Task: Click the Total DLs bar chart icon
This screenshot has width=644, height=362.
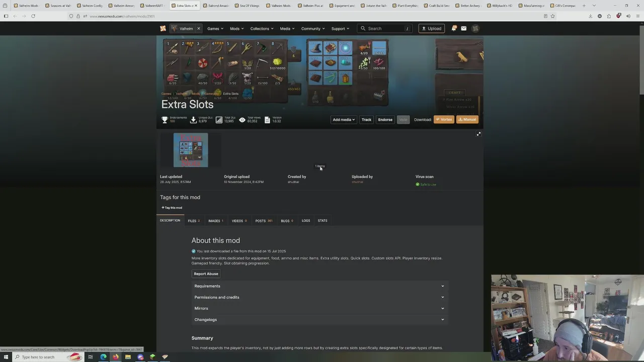Action: pyautogui.click(x=219, y=120)
